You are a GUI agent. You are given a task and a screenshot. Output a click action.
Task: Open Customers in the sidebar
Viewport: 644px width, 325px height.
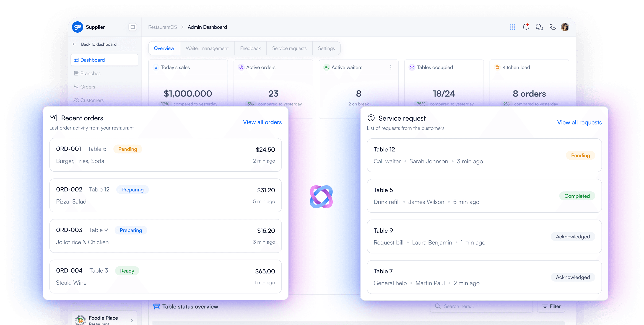point(104,100)
